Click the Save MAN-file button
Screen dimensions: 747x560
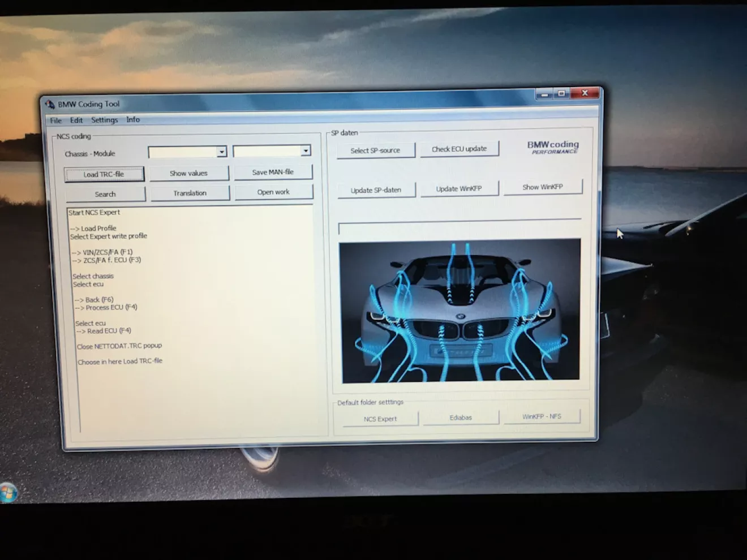pos(273,172)
